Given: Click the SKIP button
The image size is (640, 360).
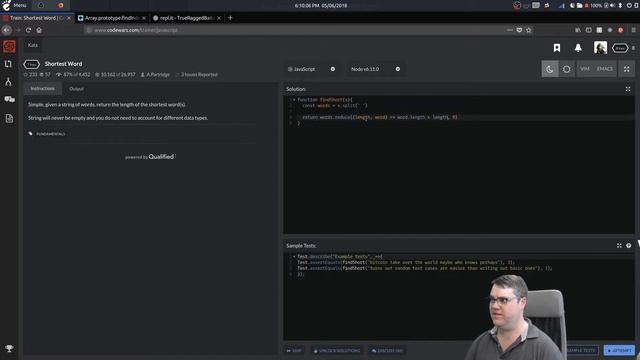Looking at the screenshot, I should [294, 351].
